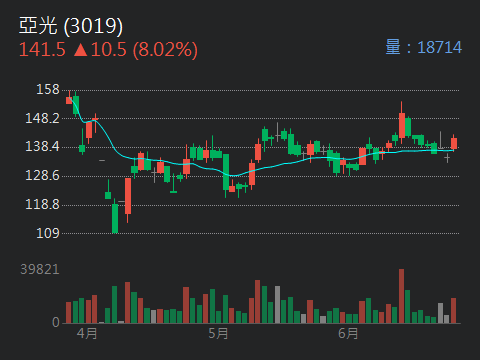The image size is (480, 360).
Task: Click the 158 price axis label
Action: point(48,89)
